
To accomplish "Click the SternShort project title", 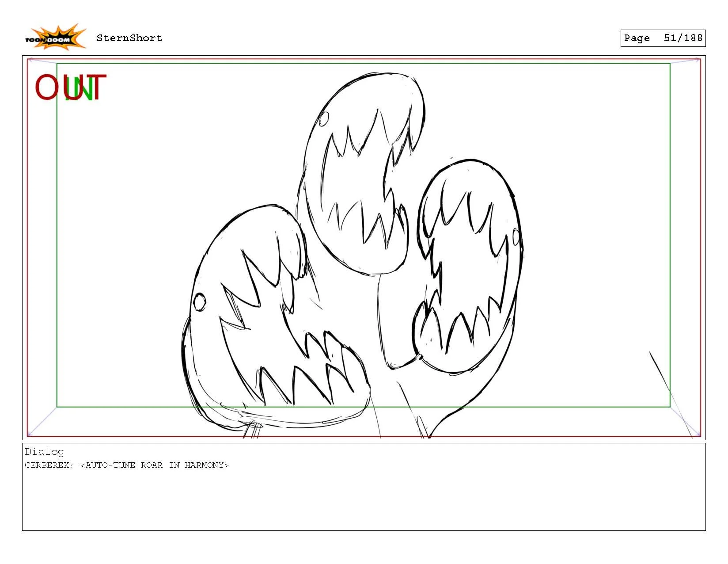I will (129, 38).
